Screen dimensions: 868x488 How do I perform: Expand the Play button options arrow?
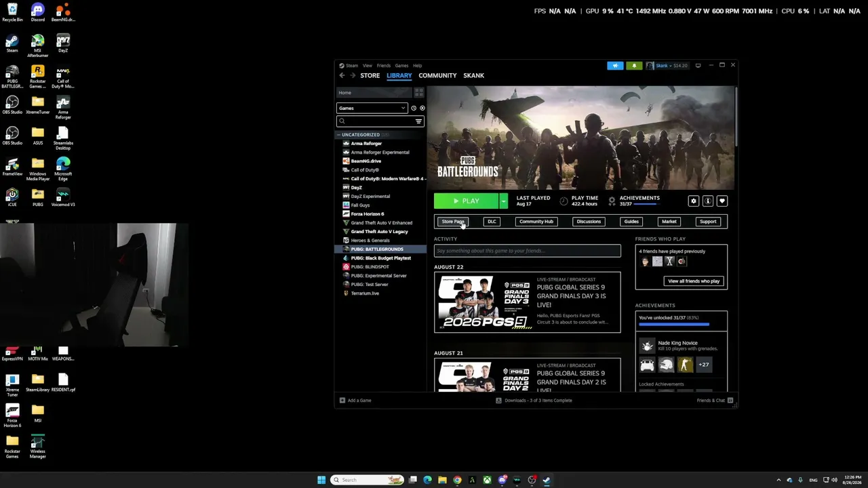(x=503, y=201)
